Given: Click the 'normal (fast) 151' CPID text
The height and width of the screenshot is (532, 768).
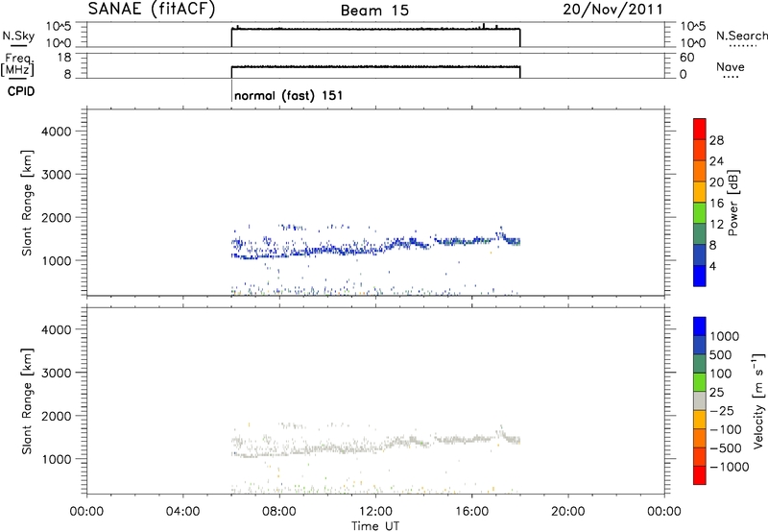Looking at the screenshot, I should [x=289, y=95].
